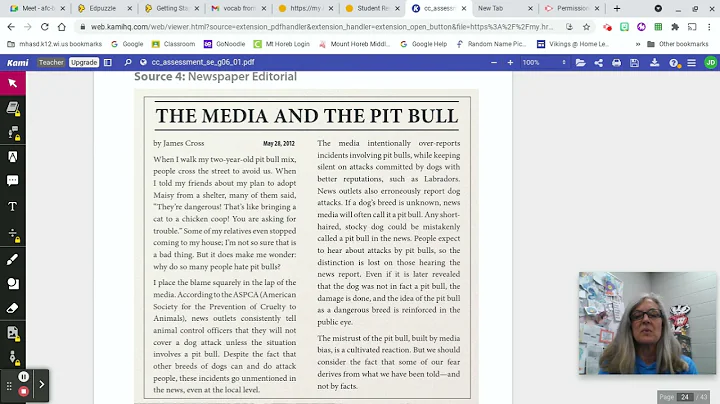
Task: Click the zoom in plus button
Action: (x=510, y=62)
